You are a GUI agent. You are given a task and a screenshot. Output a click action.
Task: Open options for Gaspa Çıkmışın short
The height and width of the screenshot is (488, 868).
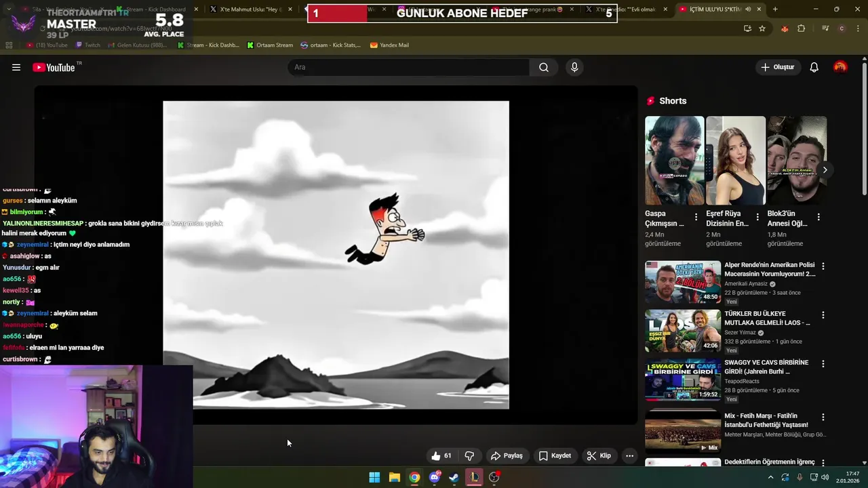click(696, 218)
